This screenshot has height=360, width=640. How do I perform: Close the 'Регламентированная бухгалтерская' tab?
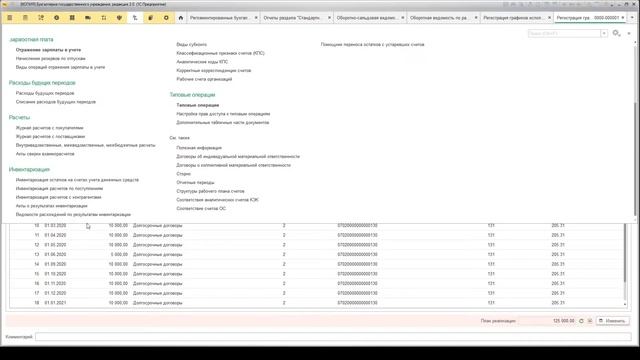(x=256, y=18)
